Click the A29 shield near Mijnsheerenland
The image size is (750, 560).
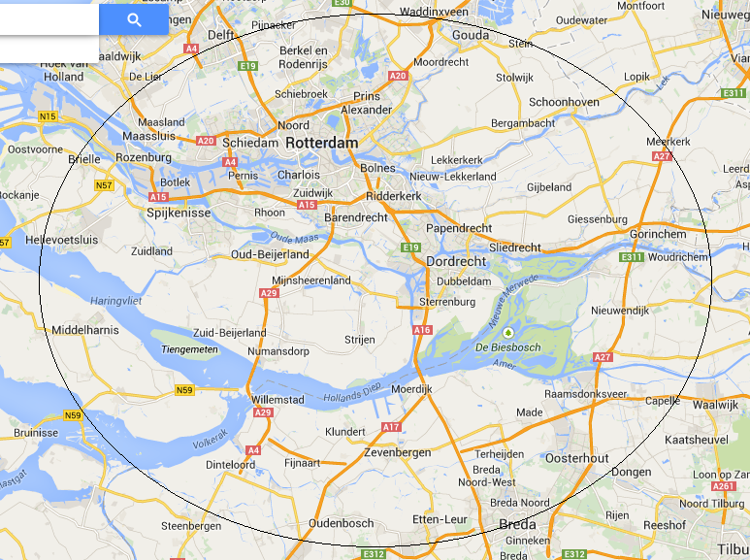[x=269, y=293]
